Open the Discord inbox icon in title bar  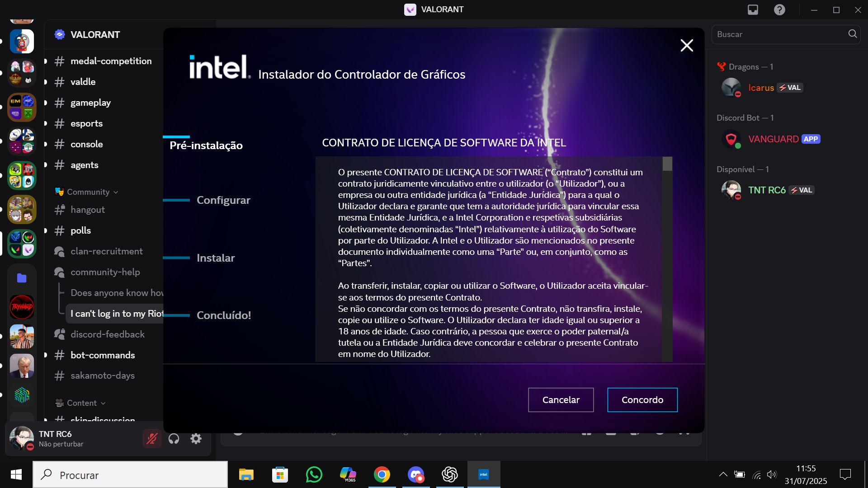click(x=753, y=9)
